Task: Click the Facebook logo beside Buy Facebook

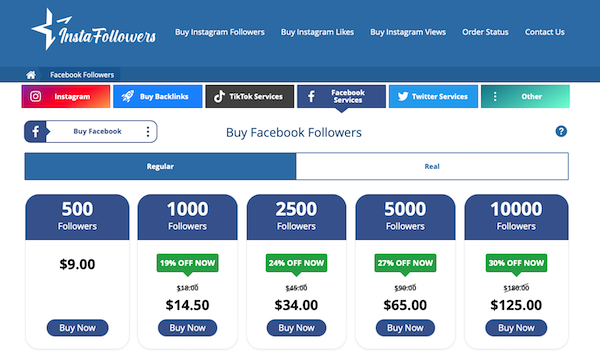Action: (x=35, y=132)
